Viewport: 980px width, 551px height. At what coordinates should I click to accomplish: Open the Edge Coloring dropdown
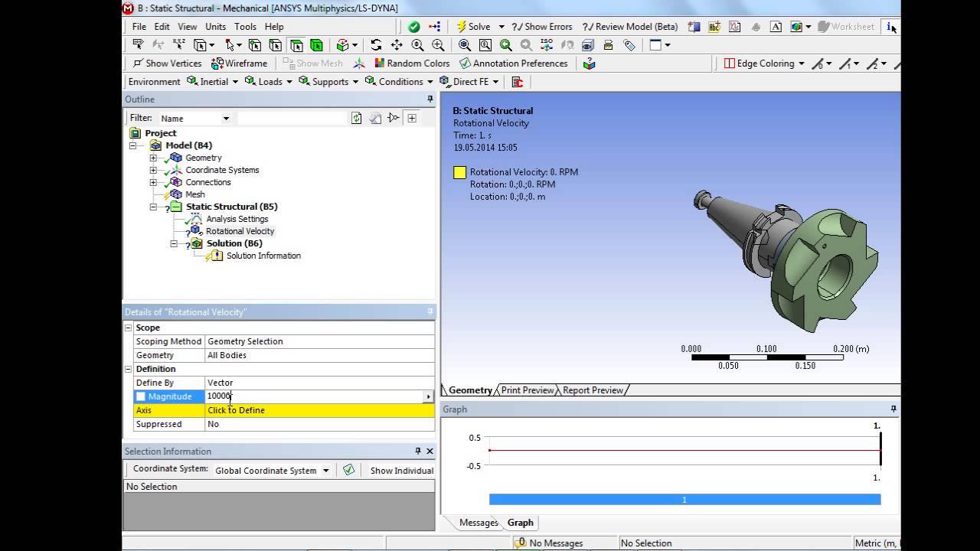(764, 64)
